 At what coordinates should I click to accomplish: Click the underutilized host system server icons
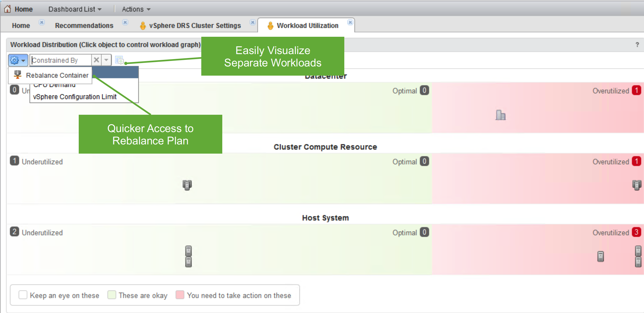(188, 256)
